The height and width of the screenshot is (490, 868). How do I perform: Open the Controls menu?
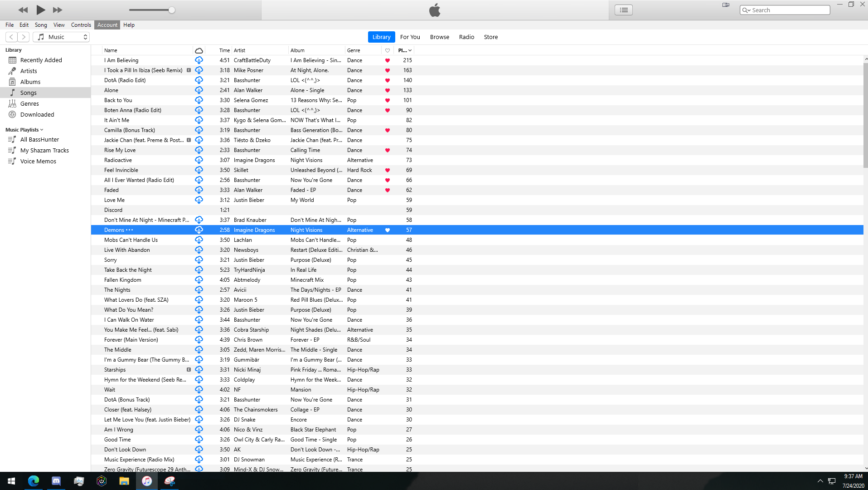click(x=81, y=25)
